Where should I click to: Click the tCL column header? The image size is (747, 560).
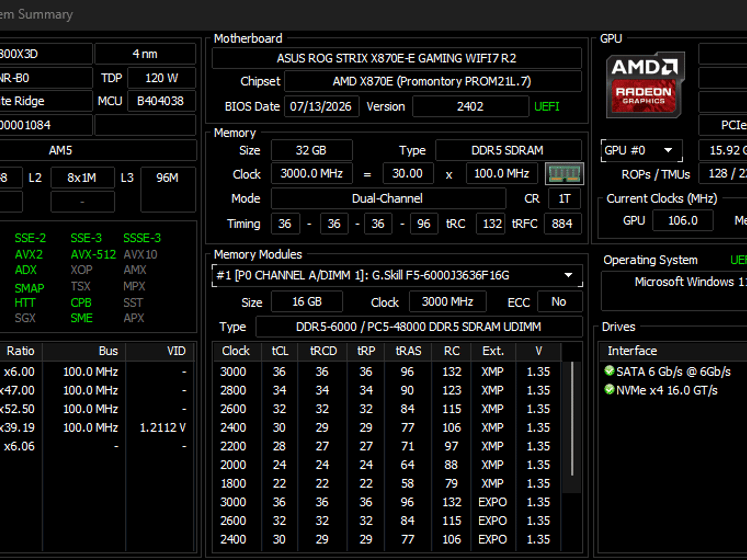point(280,351)
